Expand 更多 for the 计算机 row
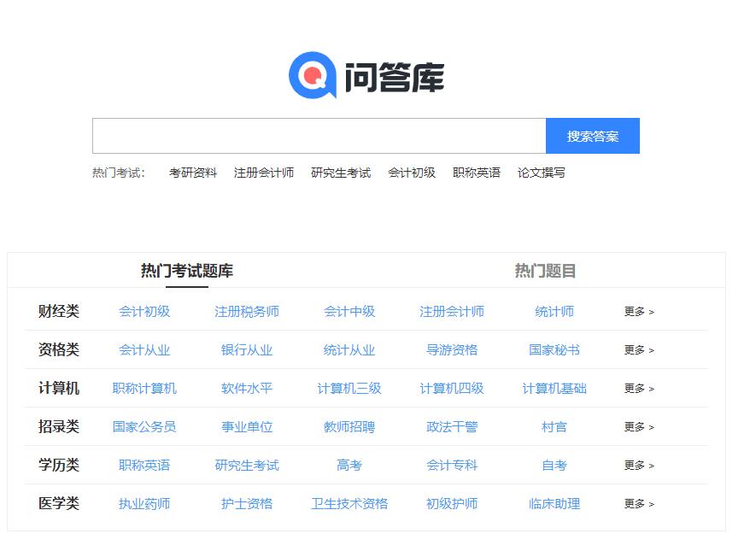The image size is (756, 551). (x=637, y=389)
